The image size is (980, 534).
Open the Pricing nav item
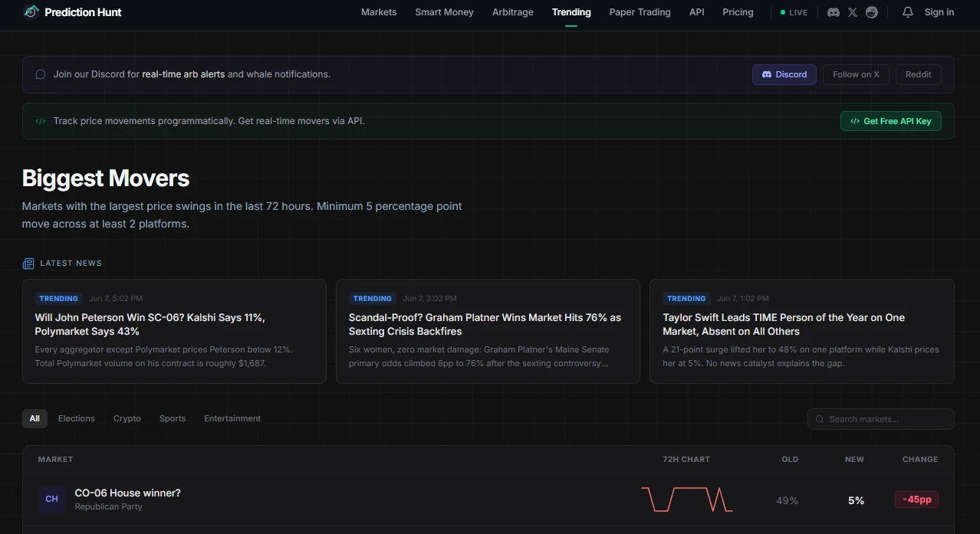(738, 12)
